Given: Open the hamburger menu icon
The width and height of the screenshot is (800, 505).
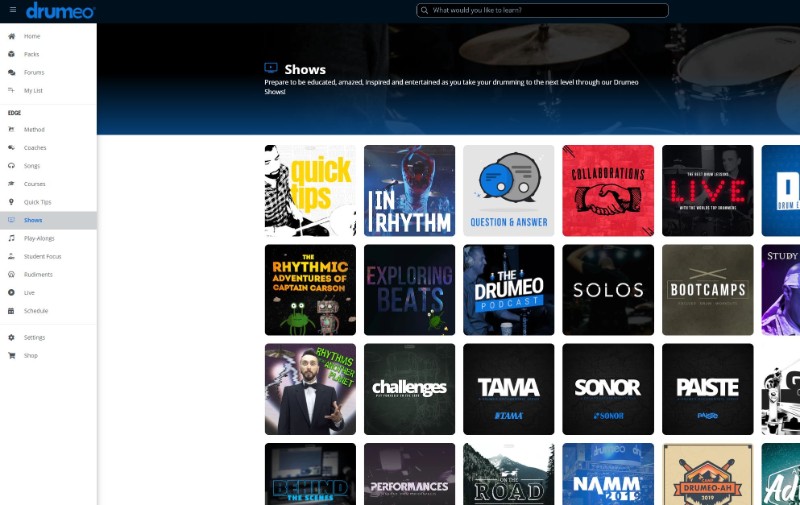Looking at the screenshot, I should [x=13, y=10].
